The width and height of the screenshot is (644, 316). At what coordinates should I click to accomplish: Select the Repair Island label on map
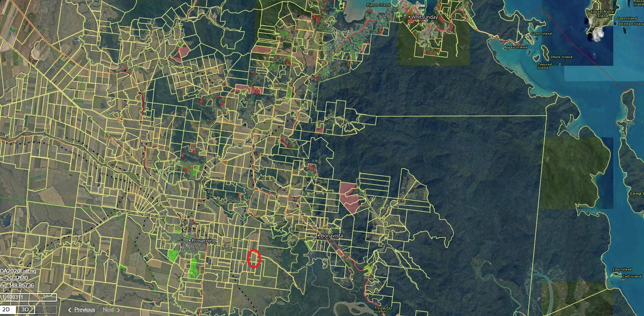(515, 47)
